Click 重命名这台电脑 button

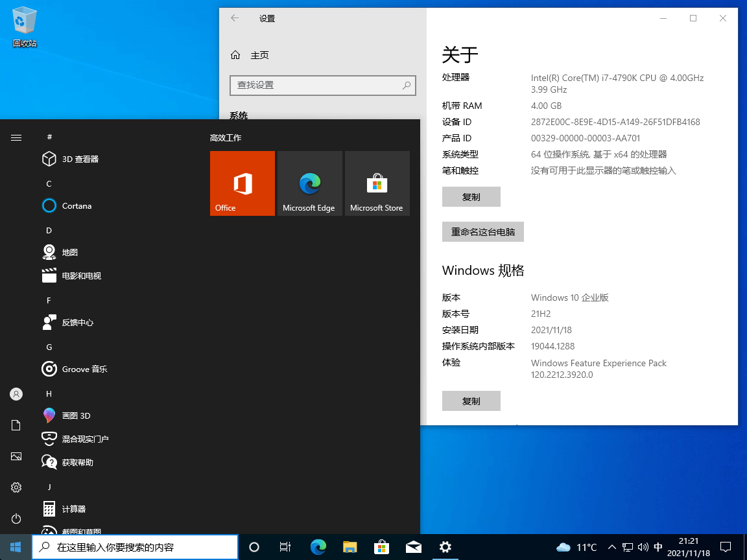coord(482,232)
